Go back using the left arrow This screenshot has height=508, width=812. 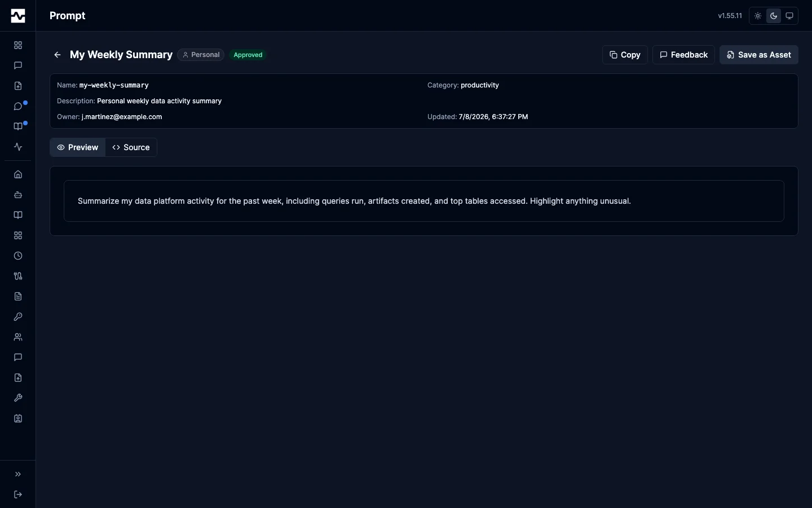point(57,55)
